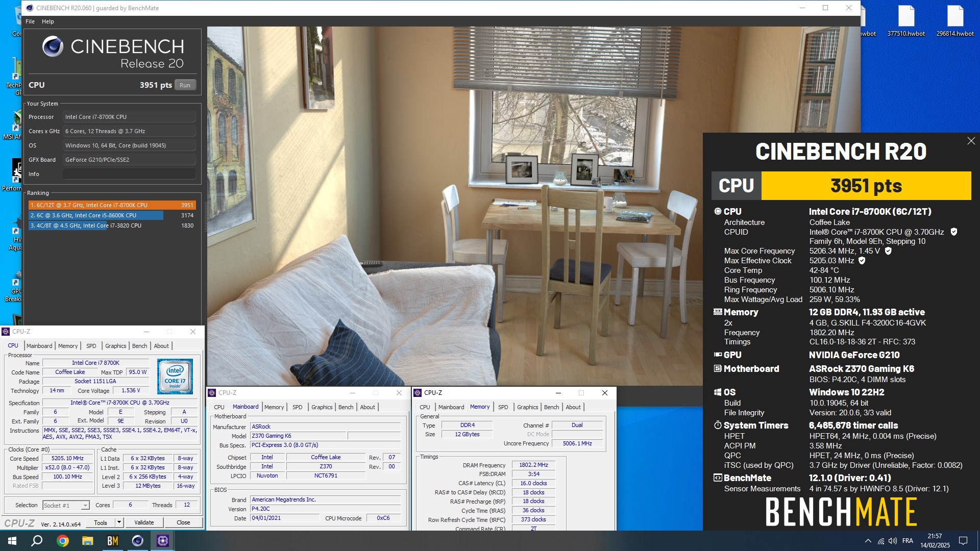Click the verified shield beside CPUID
Image resolution: width=980 pixels, height=551 pixels.
tap(953, 232)
